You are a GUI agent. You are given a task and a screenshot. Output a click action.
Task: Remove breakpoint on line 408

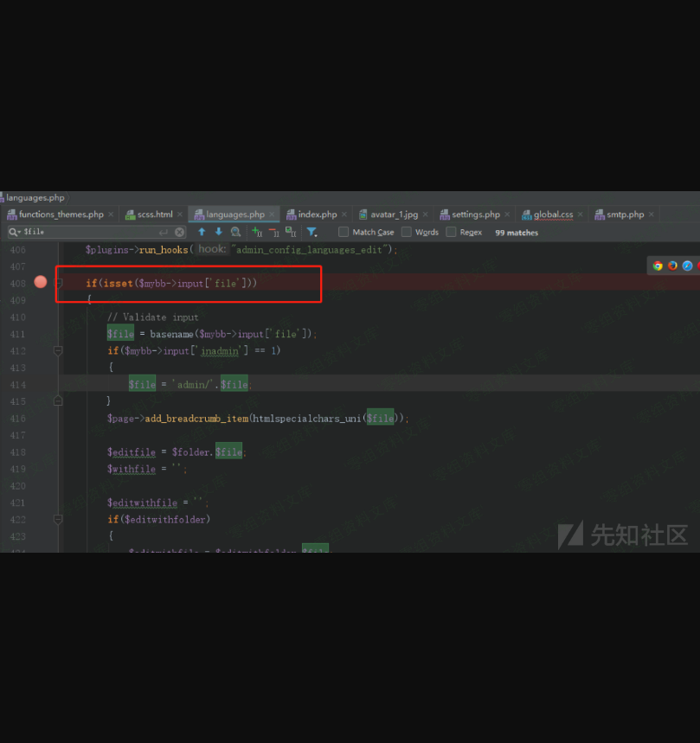41,282
